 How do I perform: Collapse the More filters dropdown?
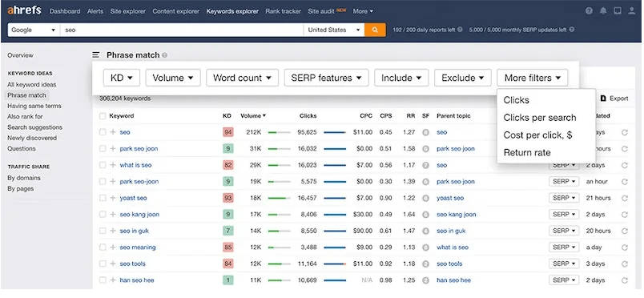pos(533,78)
